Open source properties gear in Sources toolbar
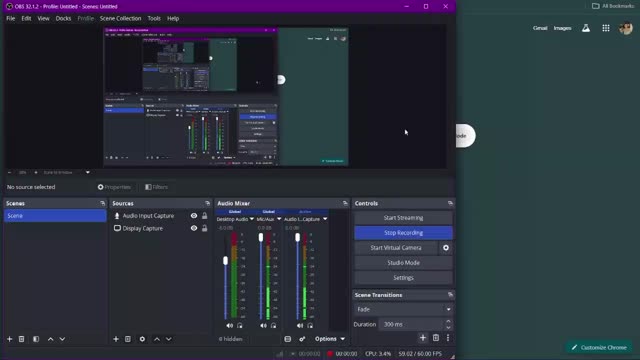640x360 pixels. [x=142, y=339]
